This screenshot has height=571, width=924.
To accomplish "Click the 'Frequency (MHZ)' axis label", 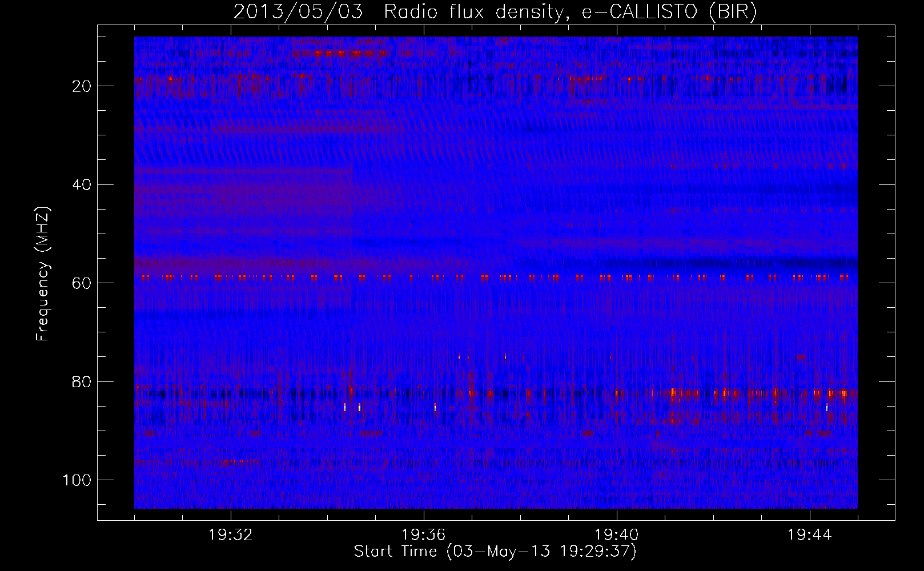I will click(x=43, y=274).
